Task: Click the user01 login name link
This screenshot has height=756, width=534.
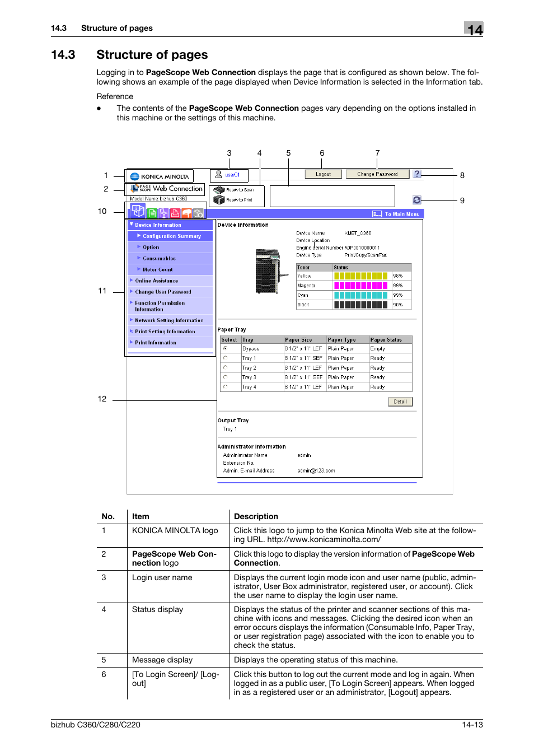Action: pos(233,175)
